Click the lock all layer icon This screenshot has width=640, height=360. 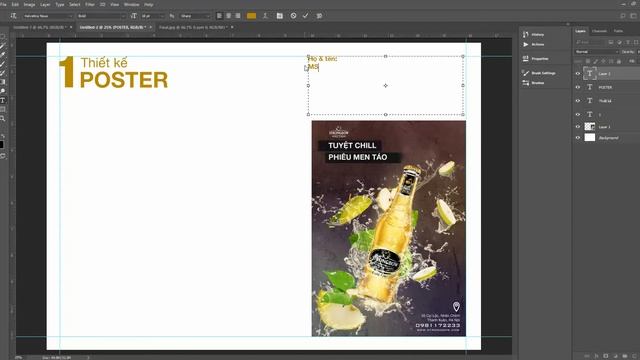click(x=619, y=62)
